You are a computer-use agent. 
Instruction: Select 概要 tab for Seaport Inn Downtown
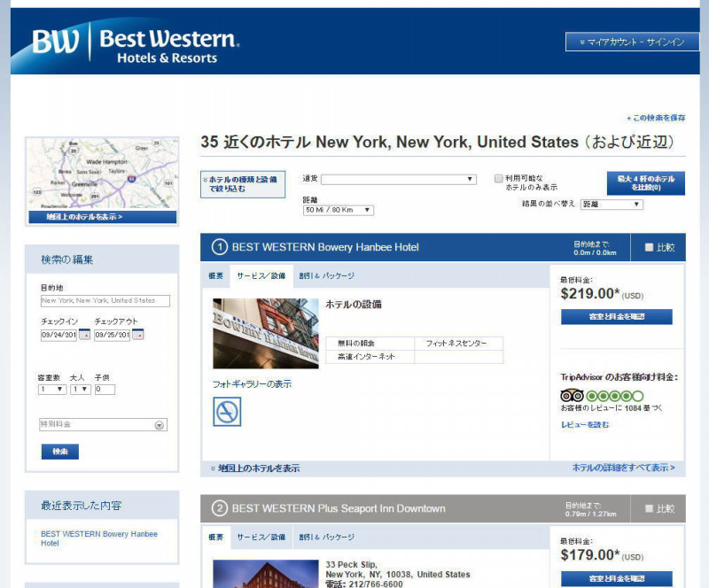click(215, 537)
